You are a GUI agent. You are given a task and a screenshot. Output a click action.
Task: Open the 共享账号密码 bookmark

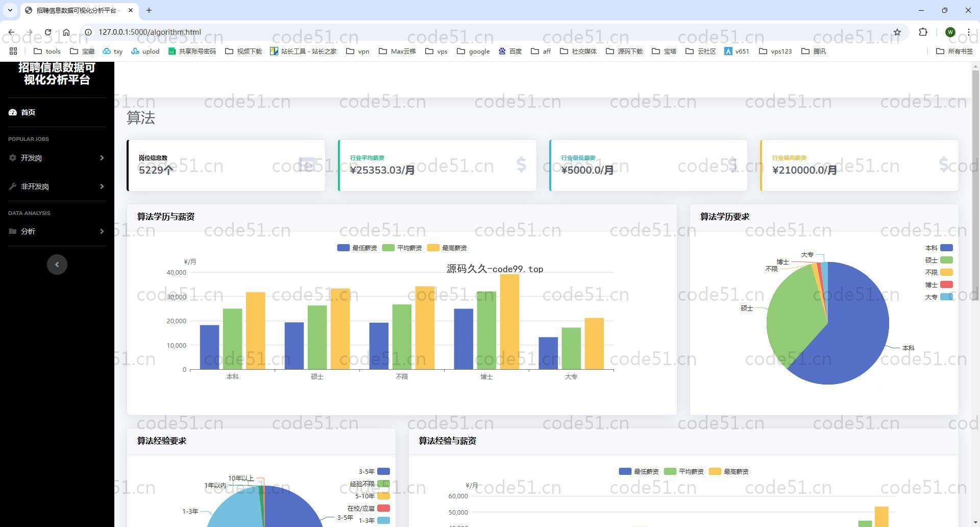coord(192,51)
